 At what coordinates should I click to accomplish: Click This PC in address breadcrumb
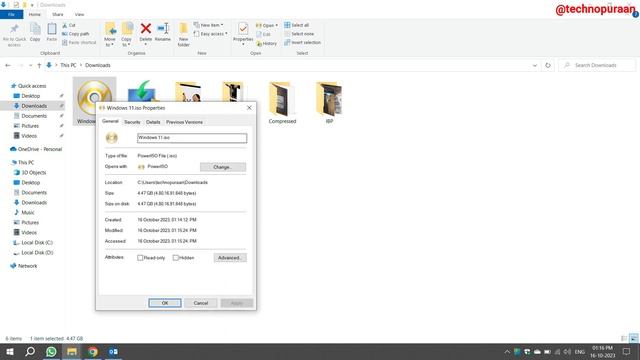(x=68, y=65)
